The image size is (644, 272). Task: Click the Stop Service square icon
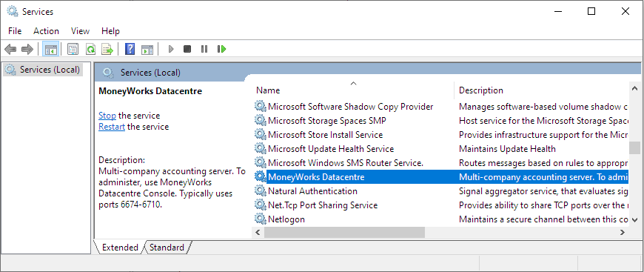pyautogui.click(x=187, y=49)
